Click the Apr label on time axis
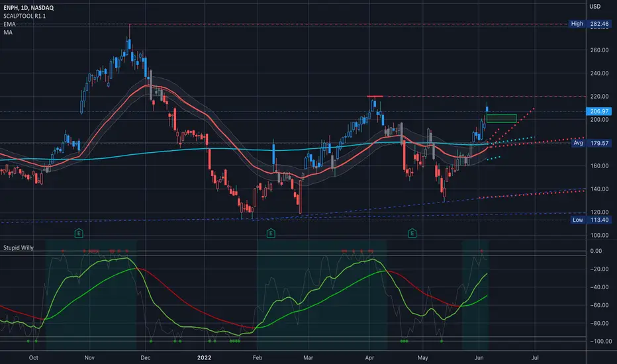The image size is (617, 364). (369, 357)
